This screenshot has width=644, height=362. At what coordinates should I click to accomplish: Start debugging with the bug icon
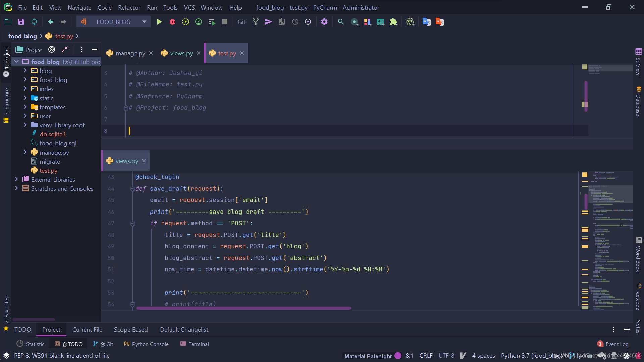pos(172,22)
